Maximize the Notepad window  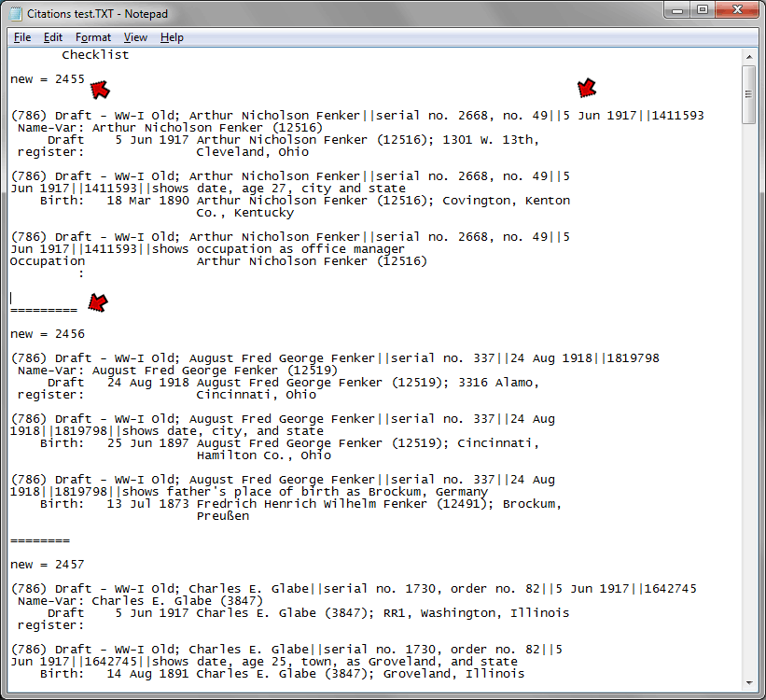point(702,10)
